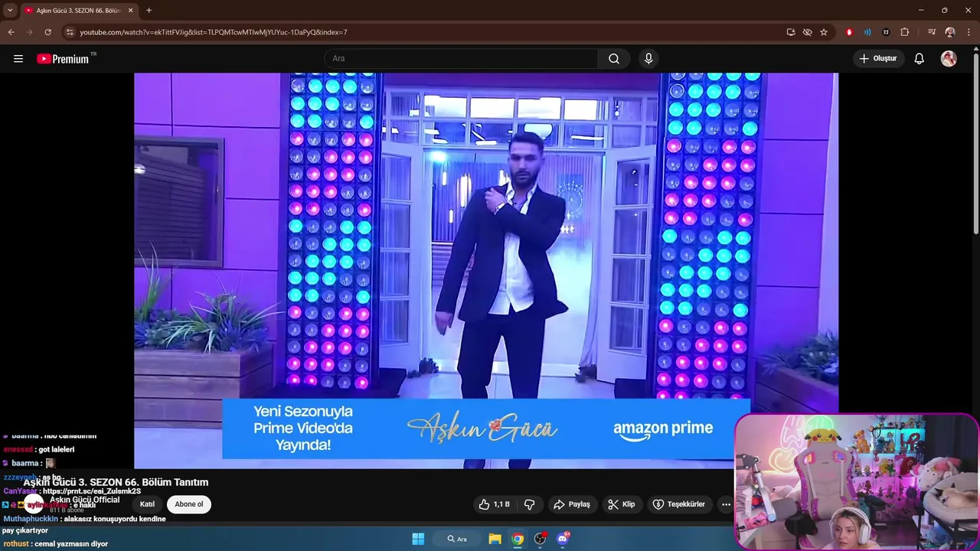
Task: Open the tab search dropdown arrow
Action: click(10, 10)
